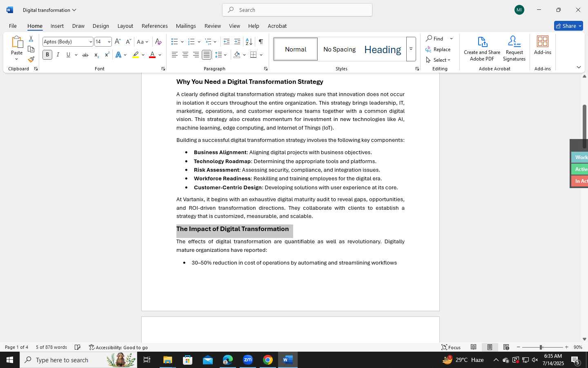Expand the bullets list dropdown arrow
Screen dimensions: 588x368
tap(182, 42)
